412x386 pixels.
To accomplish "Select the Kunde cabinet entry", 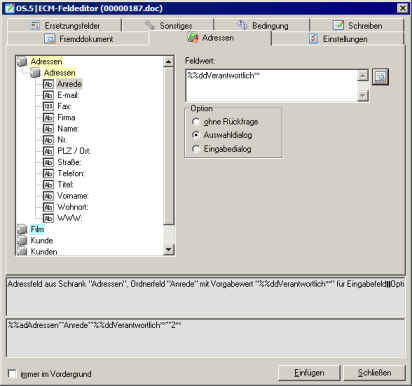I will 42,240.
